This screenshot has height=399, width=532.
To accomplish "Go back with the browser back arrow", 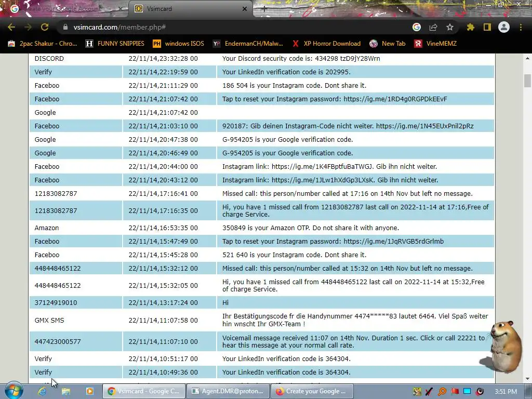I will 11,27.
